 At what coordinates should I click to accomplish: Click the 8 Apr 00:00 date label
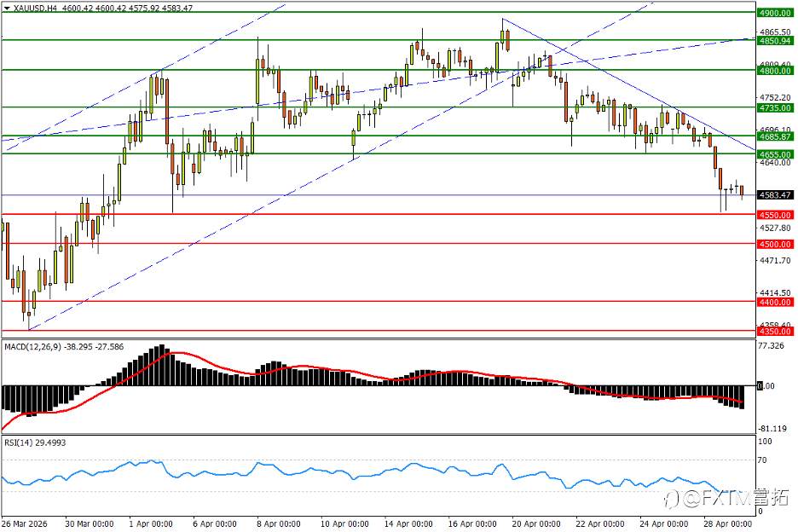click(x=279, y=523)
